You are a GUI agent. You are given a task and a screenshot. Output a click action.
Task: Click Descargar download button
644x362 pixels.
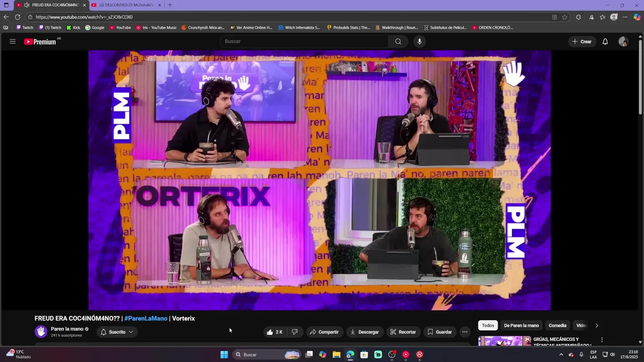[x=364, y=332]
